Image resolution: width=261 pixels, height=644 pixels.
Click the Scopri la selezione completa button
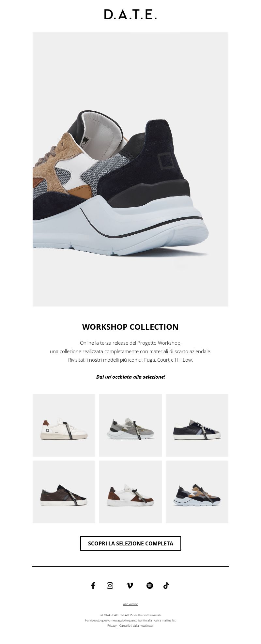click(130, 543)
